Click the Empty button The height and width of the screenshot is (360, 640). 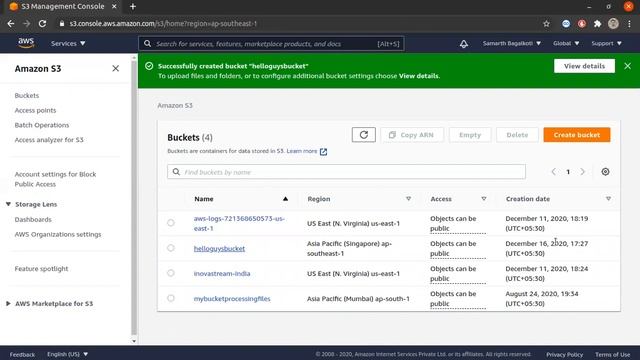pyautogui.click(x=470, y=135)
